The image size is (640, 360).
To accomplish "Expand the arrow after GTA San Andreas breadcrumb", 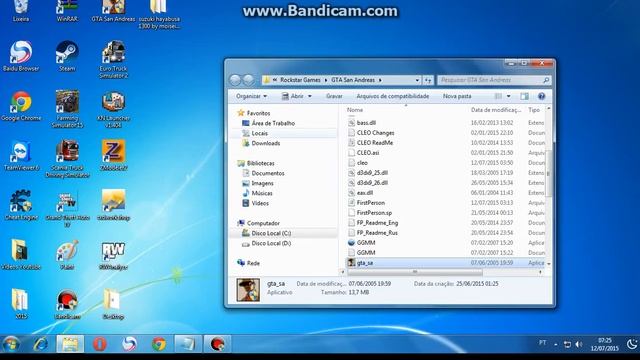I will [x=380, y=80].
